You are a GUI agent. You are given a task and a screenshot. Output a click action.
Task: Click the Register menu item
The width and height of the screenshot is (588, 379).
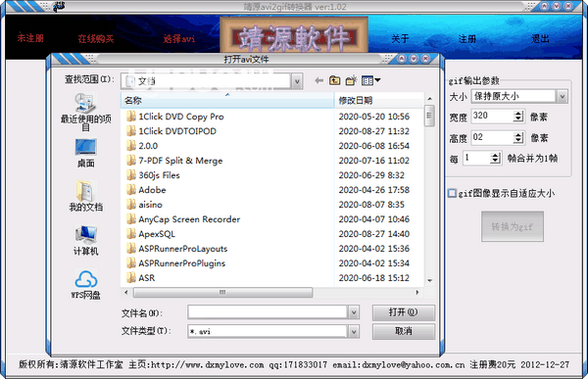[467, 38]
